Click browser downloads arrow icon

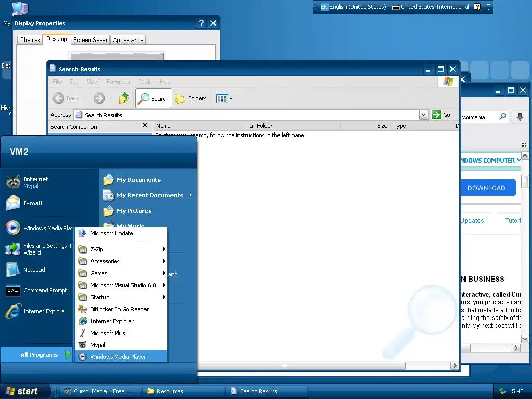pos(520,117)
